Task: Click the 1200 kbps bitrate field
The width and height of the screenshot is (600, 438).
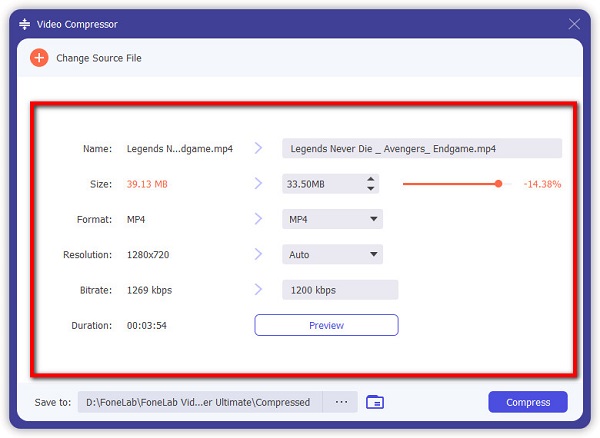Action: [x=340, y=290]
